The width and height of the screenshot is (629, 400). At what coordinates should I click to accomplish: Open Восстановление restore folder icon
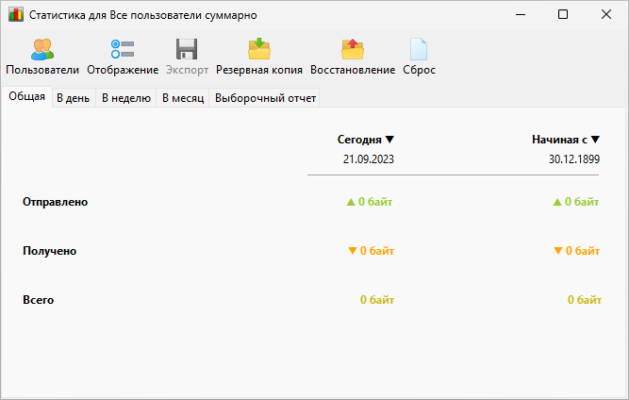(352, 49)
